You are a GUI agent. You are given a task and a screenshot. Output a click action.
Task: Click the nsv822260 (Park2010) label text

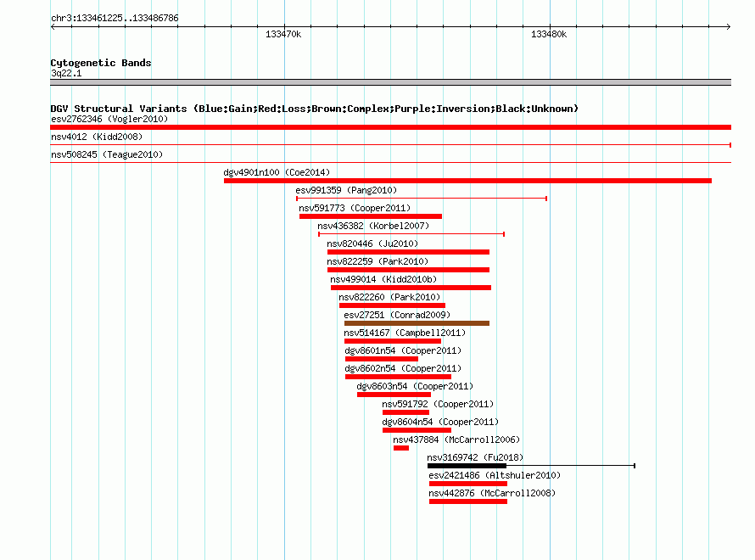click(x=389, y=297)
